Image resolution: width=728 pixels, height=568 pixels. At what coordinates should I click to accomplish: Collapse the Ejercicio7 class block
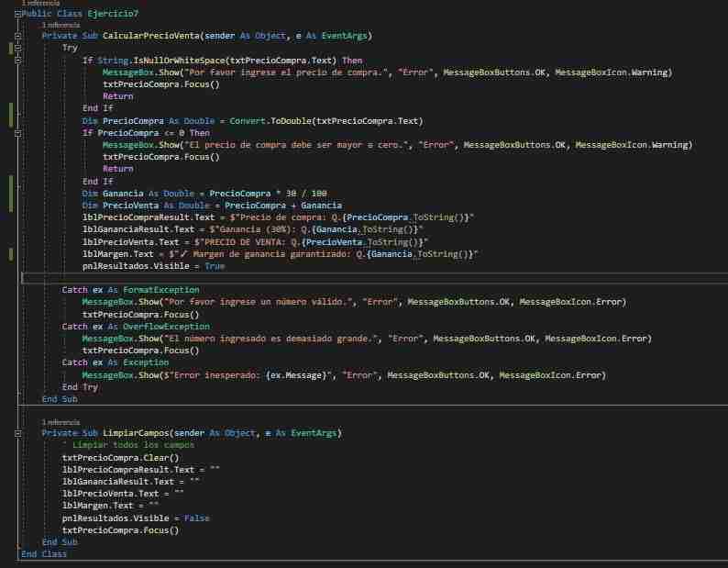(17, 14)
